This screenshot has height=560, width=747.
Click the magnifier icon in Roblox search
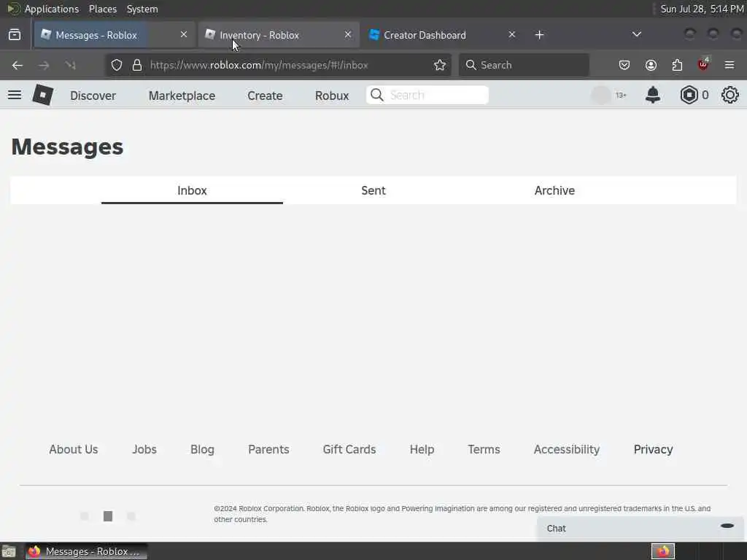(x=377, y=96)
